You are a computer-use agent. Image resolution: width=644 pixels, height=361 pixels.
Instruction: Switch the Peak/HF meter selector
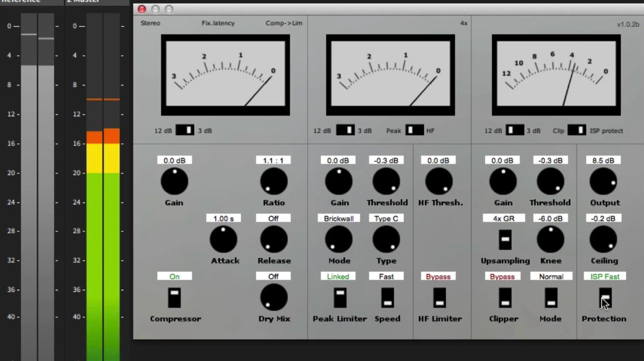414,130
